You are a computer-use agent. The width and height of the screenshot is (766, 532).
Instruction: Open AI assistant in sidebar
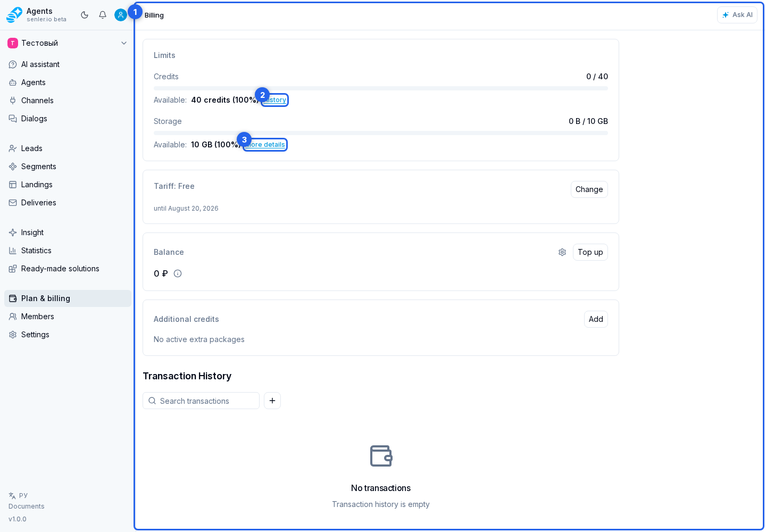coord(68,64)
